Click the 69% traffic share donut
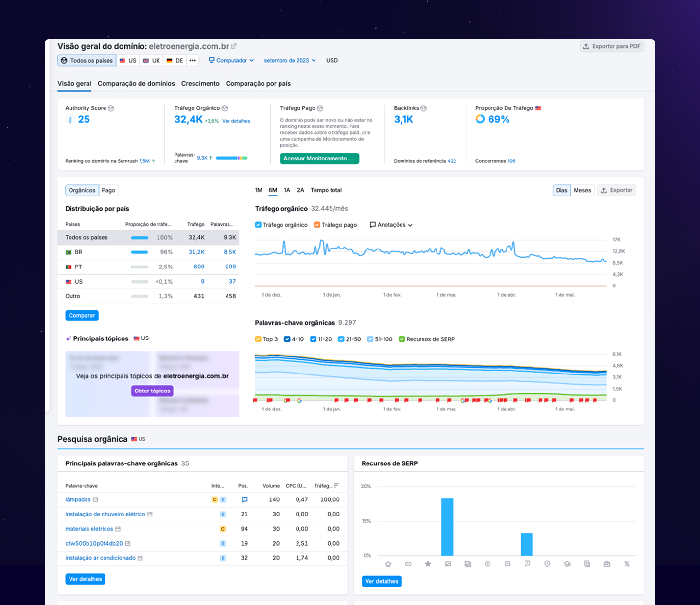Viewport: 700px width, 605px height. (480, 119)
